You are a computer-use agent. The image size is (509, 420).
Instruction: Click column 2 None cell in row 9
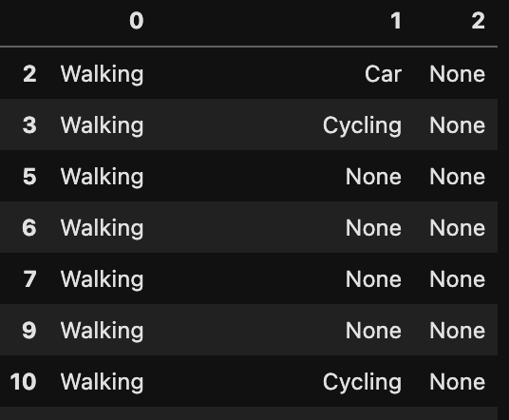pos(458,331)
